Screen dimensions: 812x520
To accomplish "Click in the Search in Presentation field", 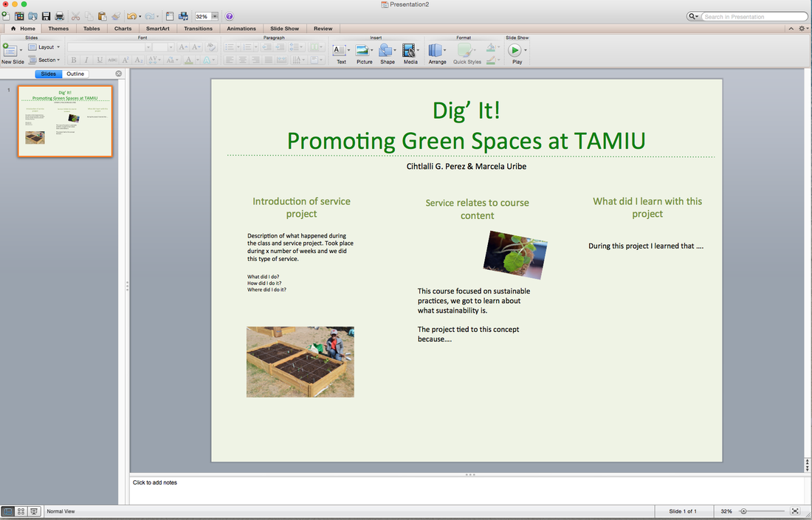I will click(x=753, y=16).
